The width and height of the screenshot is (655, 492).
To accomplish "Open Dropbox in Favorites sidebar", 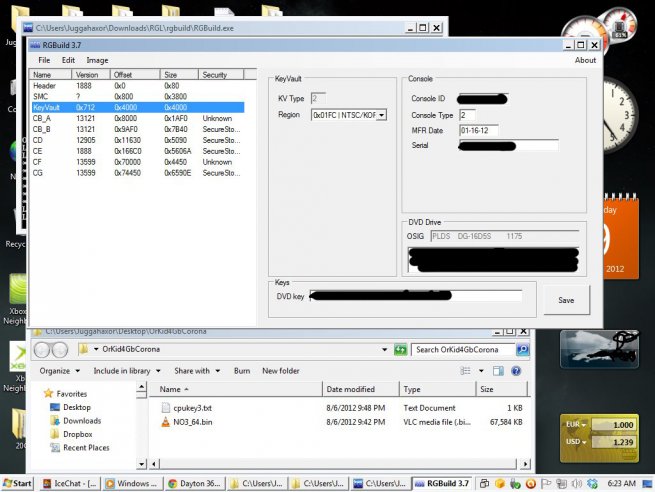I will coord(77,433).
